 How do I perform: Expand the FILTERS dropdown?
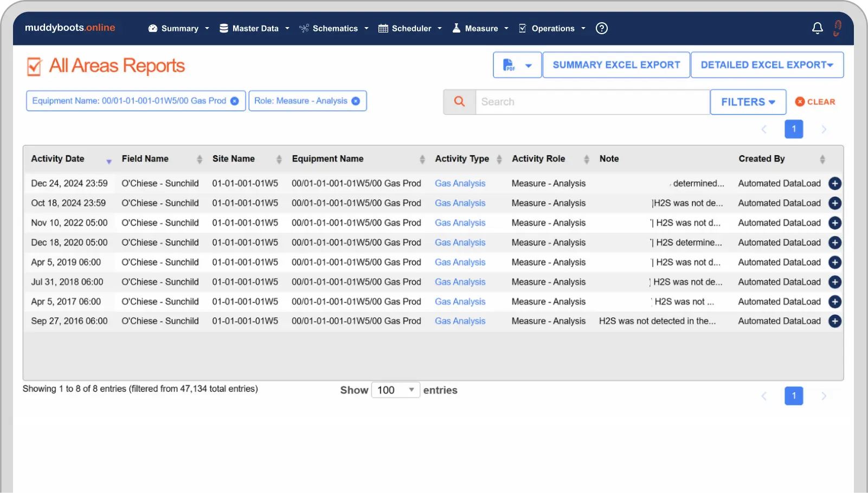pos(748,102)
